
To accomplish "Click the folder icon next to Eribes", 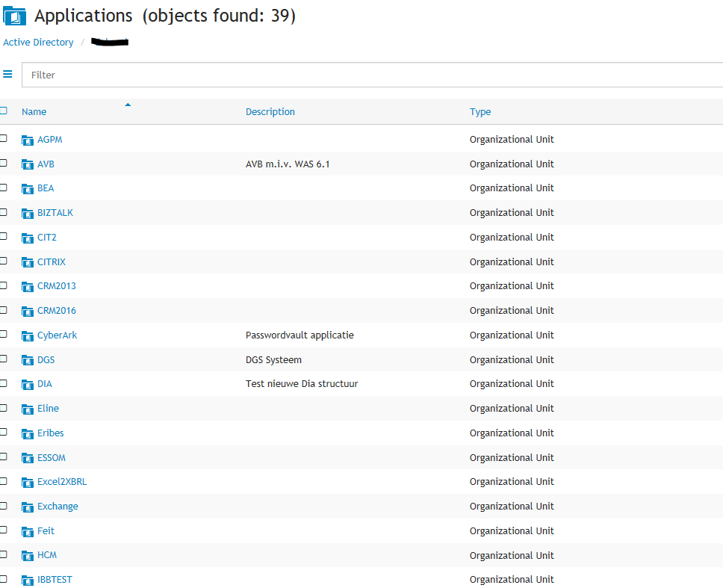I will coord(28,433).
